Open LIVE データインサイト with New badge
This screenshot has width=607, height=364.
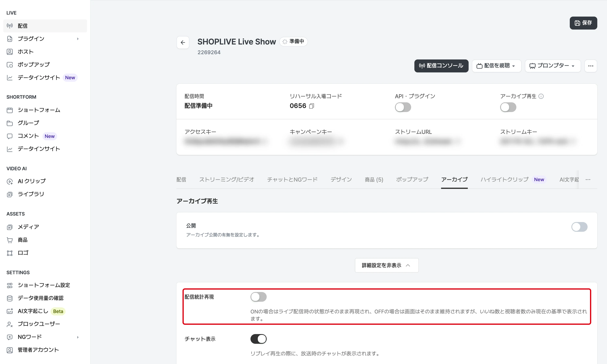(x=45, y=77)
